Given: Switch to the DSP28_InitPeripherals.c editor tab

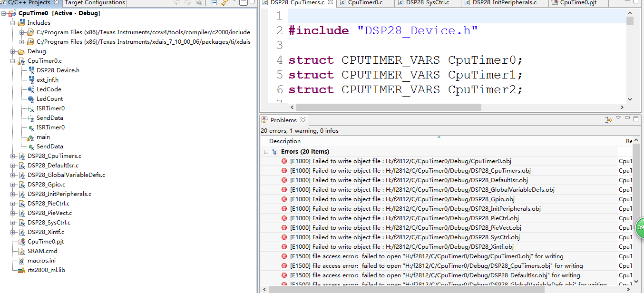Looking at the screenshot, I should 504,2.
